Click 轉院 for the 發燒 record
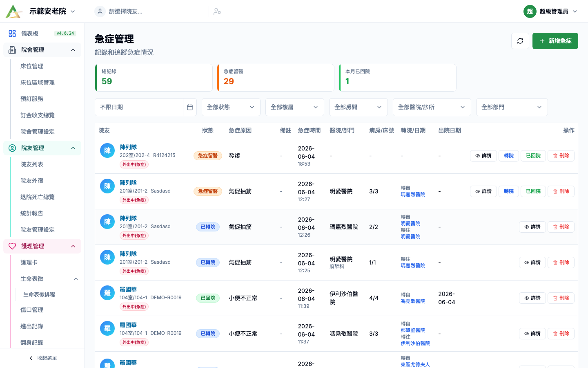Image resolution: width=588 pixels, height=368 pixels. [509, 156]
